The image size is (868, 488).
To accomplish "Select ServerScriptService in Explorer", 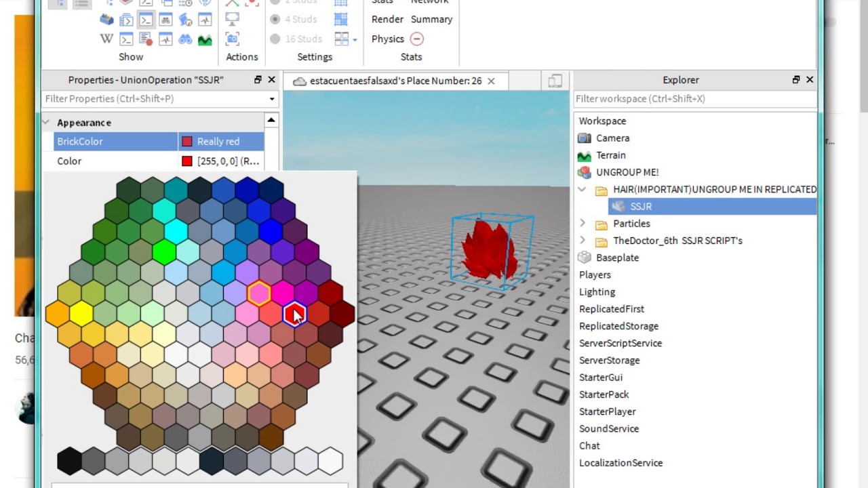I will tap(620, 343).
